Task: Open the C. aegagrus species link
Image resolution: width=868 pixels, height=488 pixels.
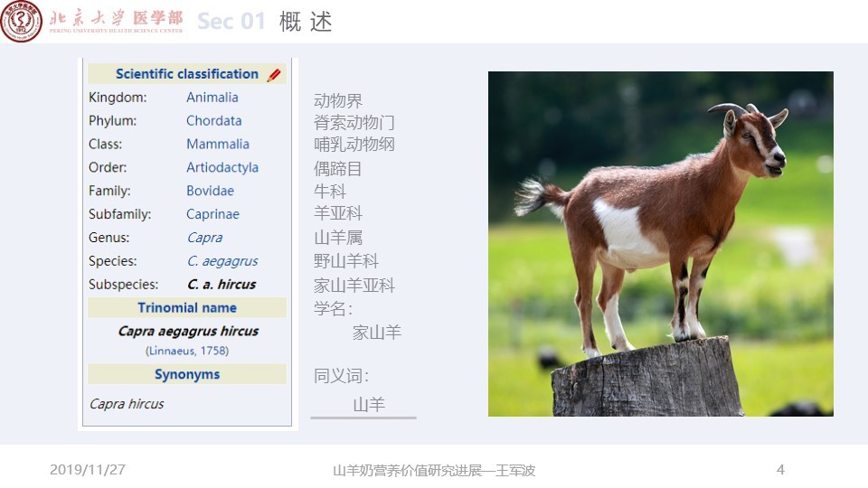Action: (222, 261)
